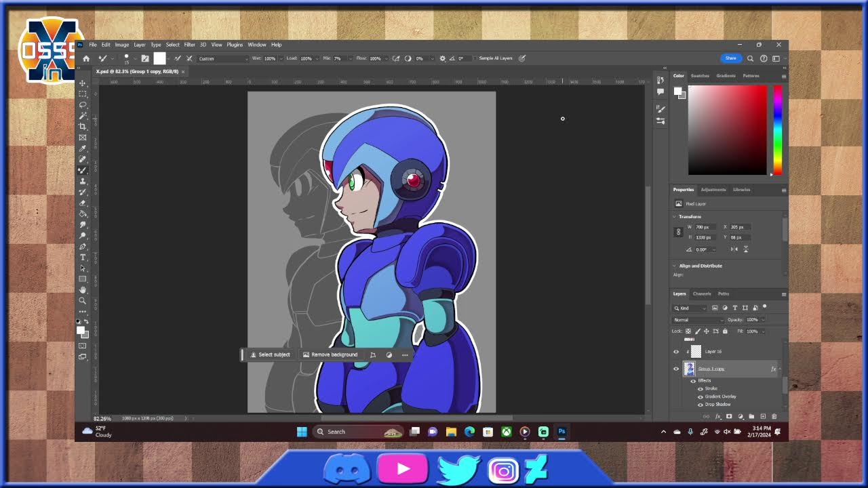The height and width of the screenshot is (488, 868).
Task: Hide Layer 16 using eye icon
Action: [675, 352]
